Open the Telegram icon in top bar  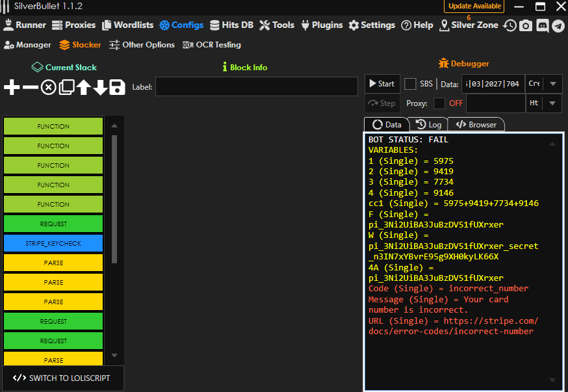click(558, 25)
